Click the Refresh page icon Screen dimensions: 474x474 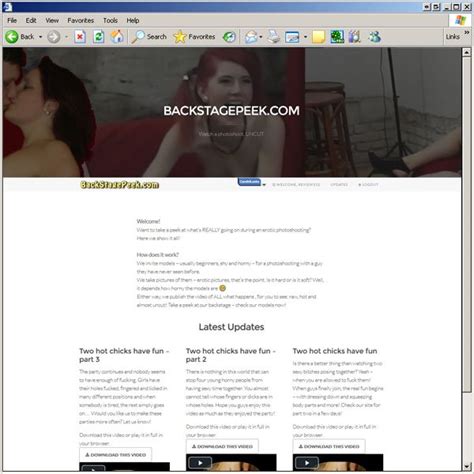click(99, 37)
